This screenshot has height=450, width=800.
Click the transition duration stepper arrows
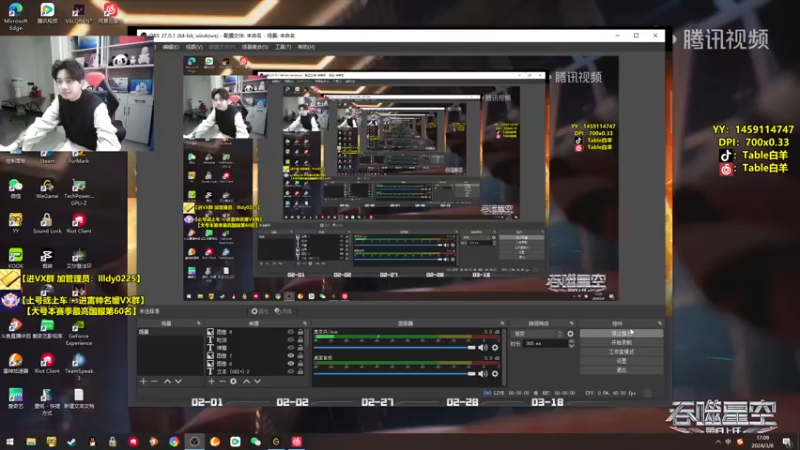point(571,344)
